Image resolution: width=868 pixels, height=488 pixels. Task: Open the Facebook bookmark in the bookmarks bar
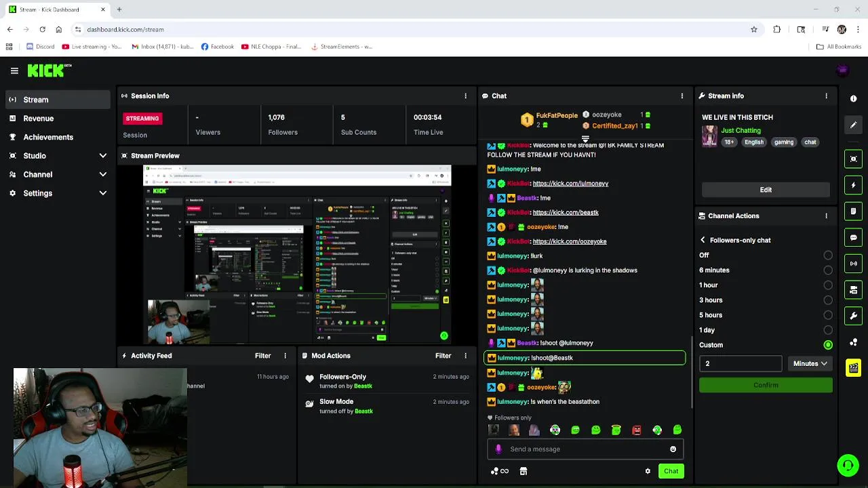tap(217, 47)
